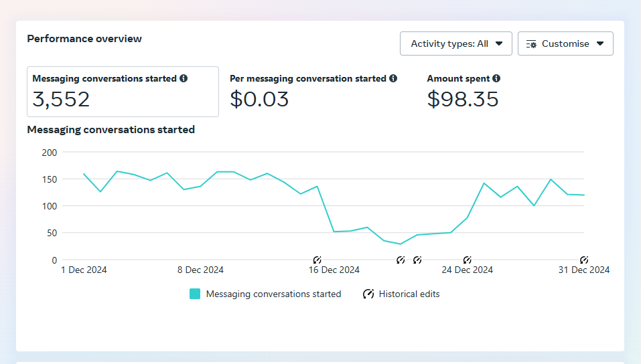
Task: Click the Amount spent info icon
Action: click(496, 78)
